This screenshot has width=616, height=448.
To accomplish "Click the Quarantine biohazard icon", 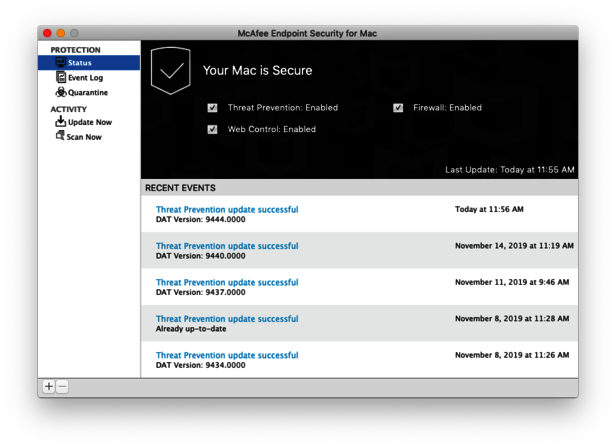I will [x=60, y=92].
